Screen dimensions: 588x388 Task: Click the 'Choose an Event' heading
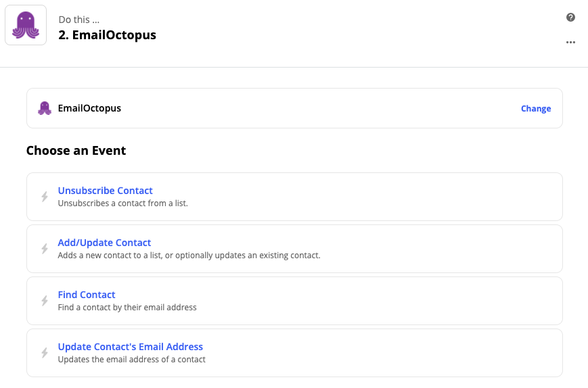pyautogui.click(x=76, y=151)
